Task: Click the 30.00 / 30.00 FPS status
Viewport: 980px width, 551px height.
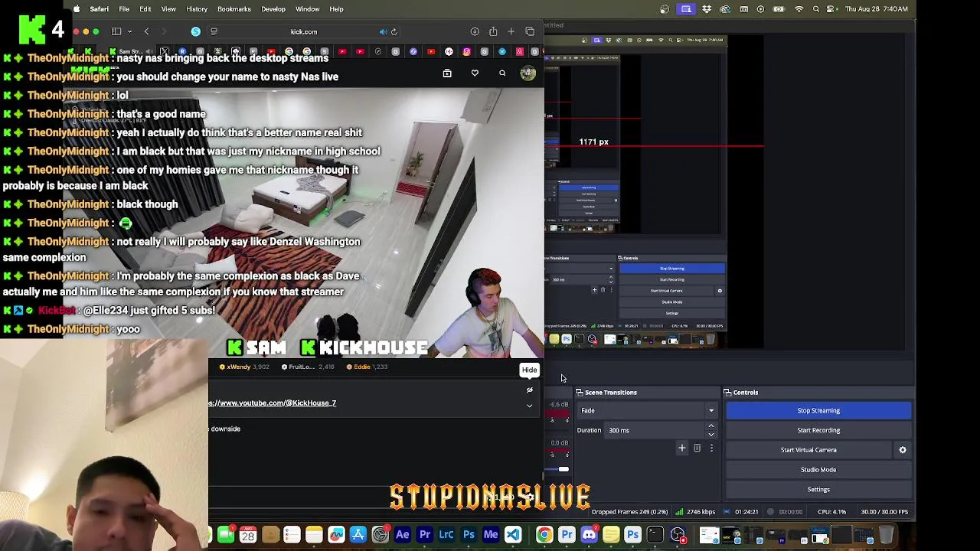Action: tap(884, 512)
